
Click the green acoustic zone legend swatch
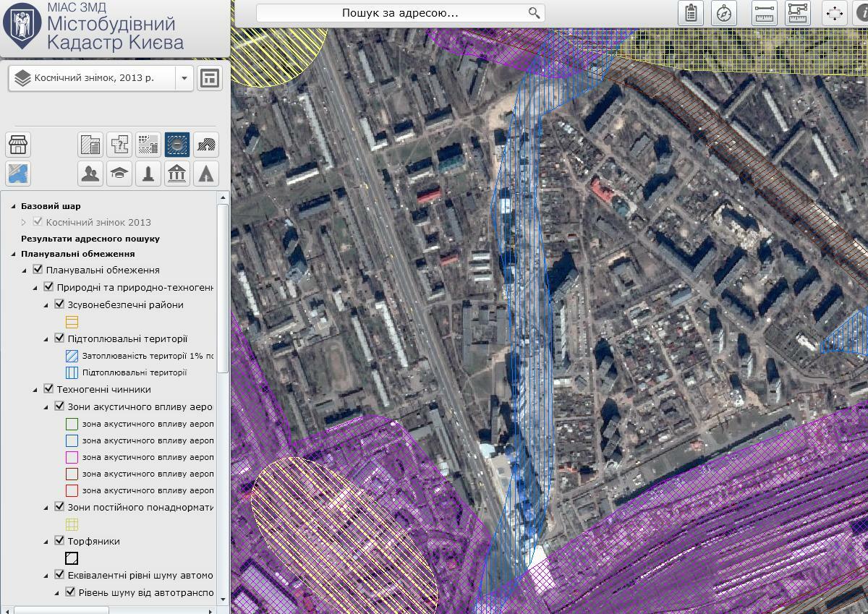(x=72, y=424)
